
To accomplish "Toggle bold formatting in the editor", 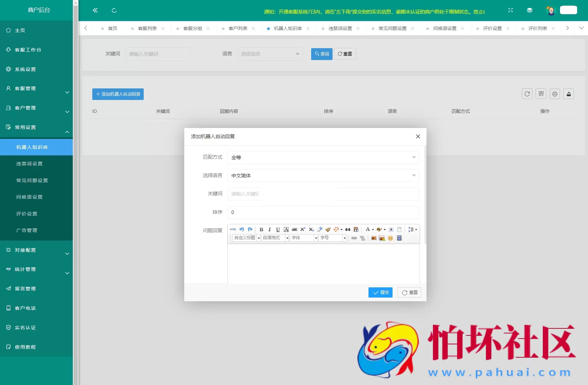I will coord(261,230).
